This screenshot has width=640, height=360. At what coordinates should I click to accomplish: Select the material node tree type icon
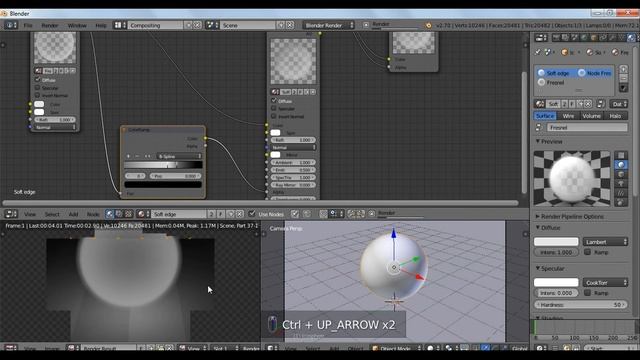[x=109, y=214]
